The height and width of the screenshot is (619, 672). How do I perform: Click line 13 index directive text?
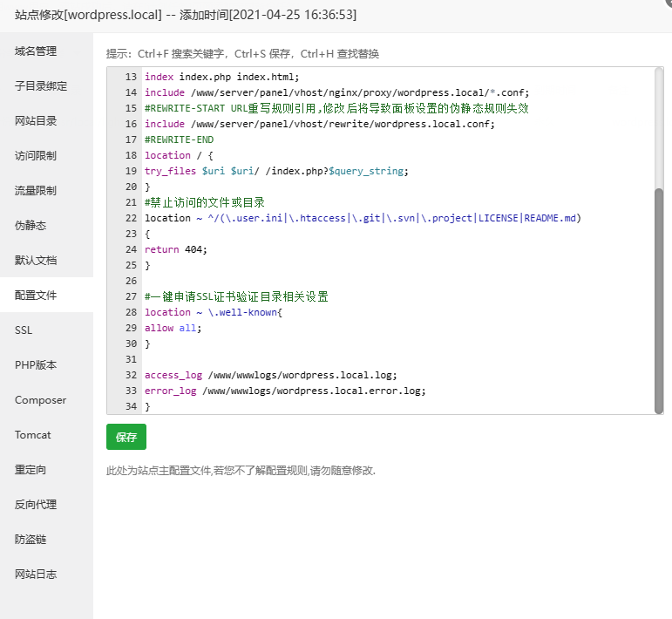point(221,78)
